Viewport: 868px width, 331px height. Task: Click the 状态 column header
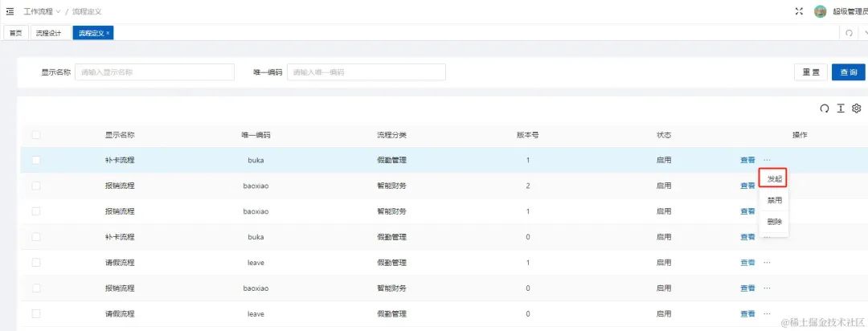[x=664, y=134]
